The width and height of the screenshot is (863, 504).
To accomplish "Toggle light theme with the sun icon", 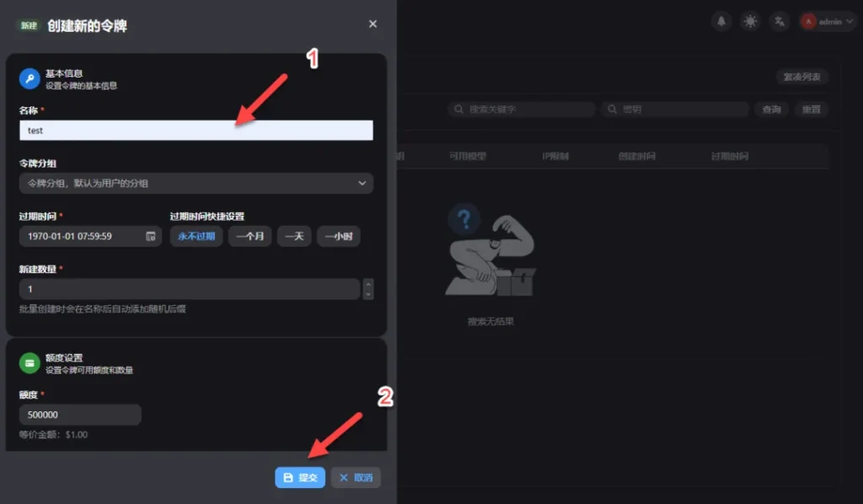I will pyautogui.click(x=750, y=21).
